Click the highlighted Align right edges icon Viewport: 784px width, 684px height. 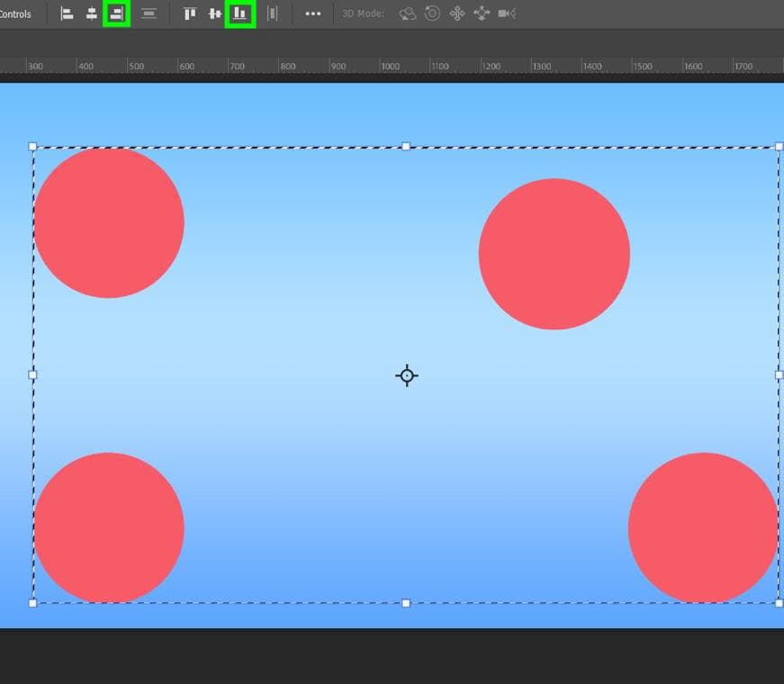click(116, 14)
